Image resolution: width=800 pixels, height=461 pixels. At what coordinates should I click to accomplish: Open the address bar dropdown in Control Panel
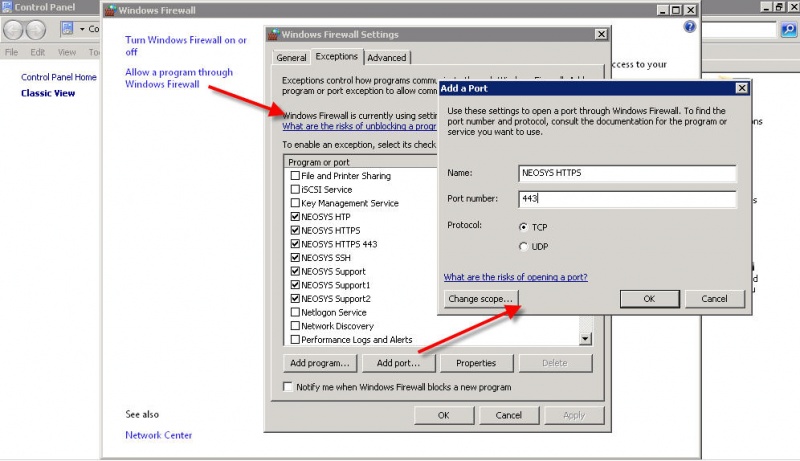click(82, 29)
